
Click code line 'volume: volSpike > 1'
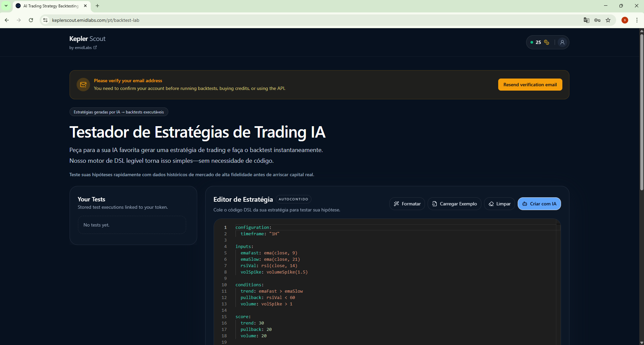tap(266, 304)
